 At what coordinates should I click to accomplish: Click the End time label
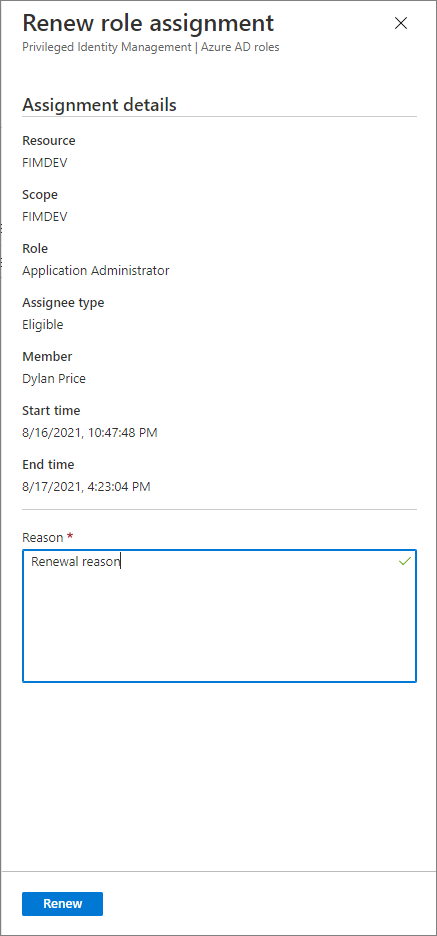48,464
